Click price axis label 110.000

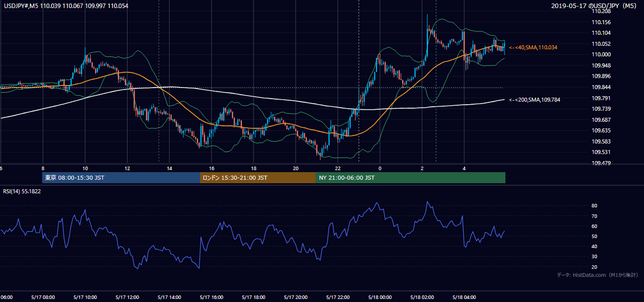coord(602,54)
